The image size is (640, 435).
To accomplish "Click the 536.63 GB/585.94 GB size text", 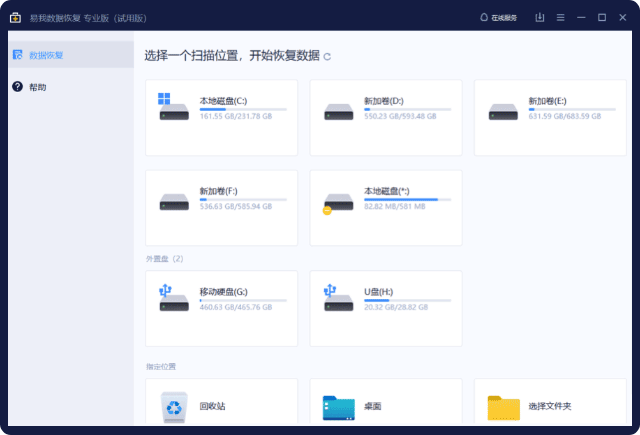I will coord(236,206).
